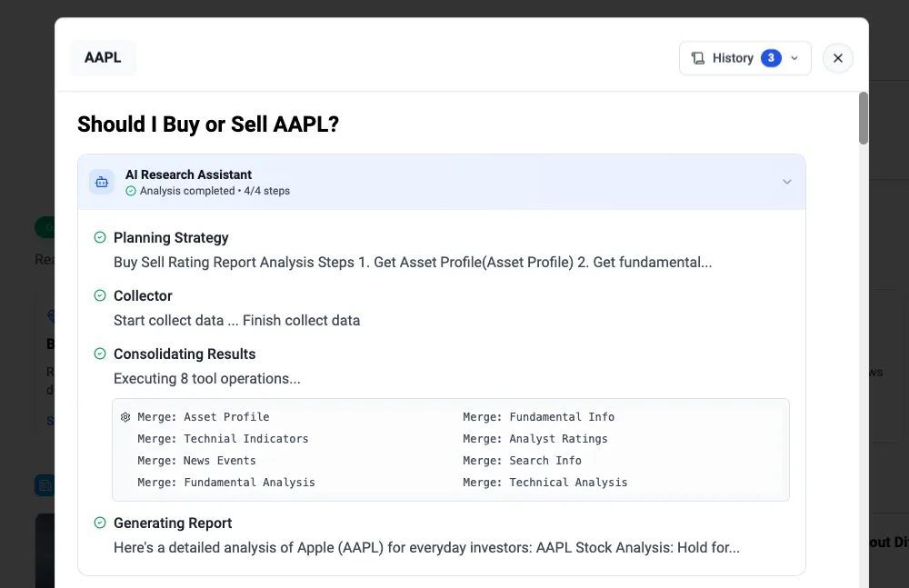The image size is (909, 588).
Task: Click the History count badge showing 3
Action: 771,58
